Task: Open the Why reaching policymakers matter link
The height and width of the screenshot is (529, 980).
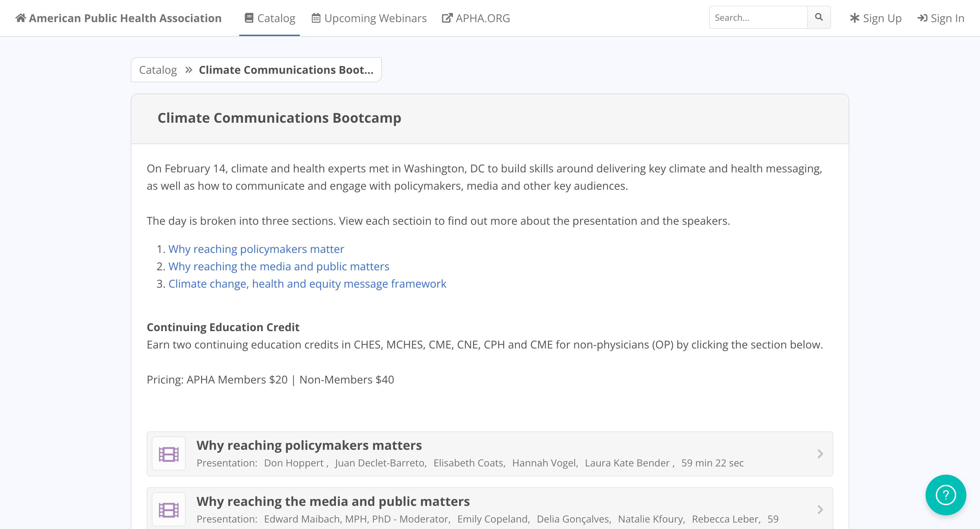Action: 256,249
